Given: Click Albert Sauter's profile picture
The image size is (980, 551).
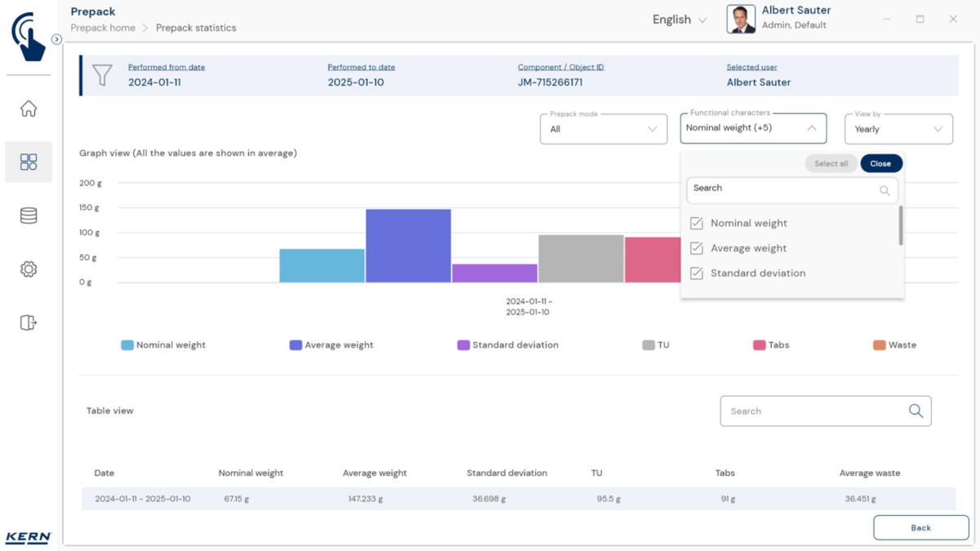Looking at the screenshot, I should [x=741, y=20].
